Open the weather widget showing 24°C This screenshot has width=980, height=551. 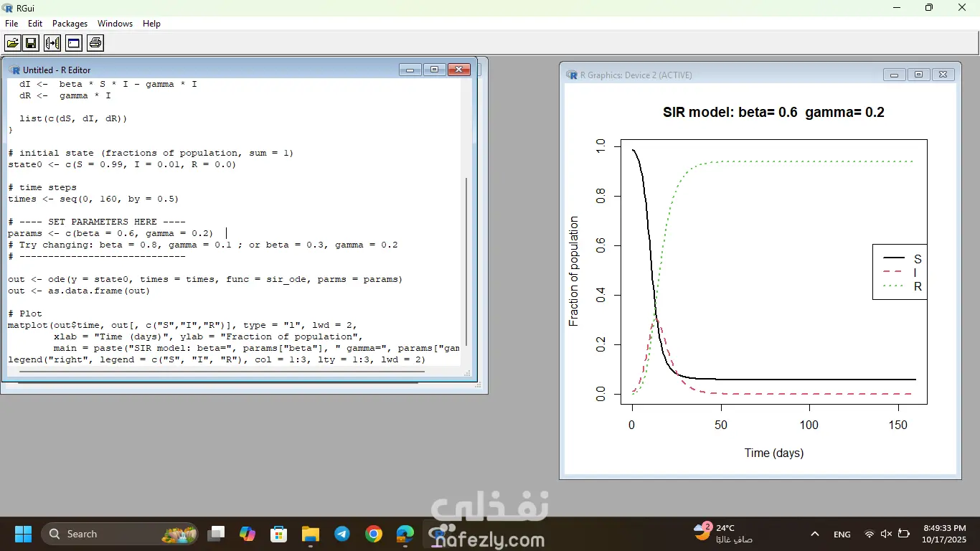pos(723,533)
